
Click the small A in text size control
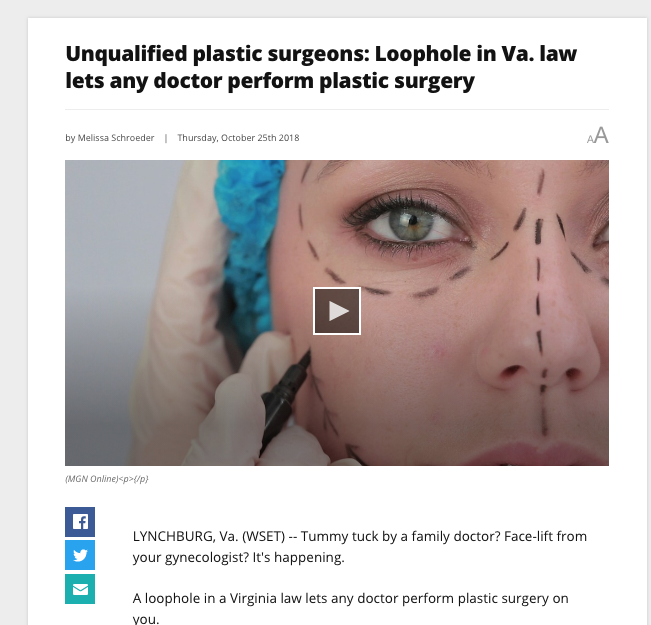[590, 139]
